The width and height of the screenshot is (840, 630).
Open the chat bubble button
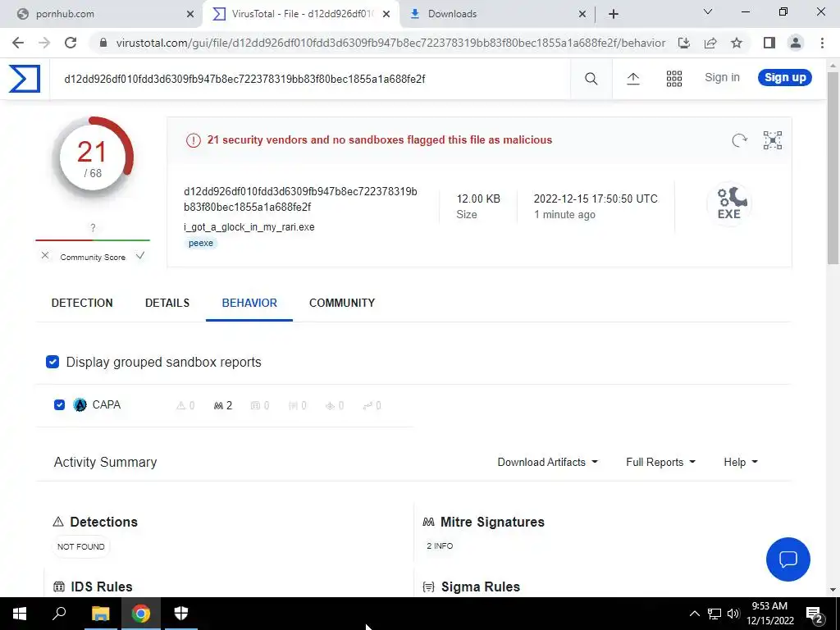(788, 559)
